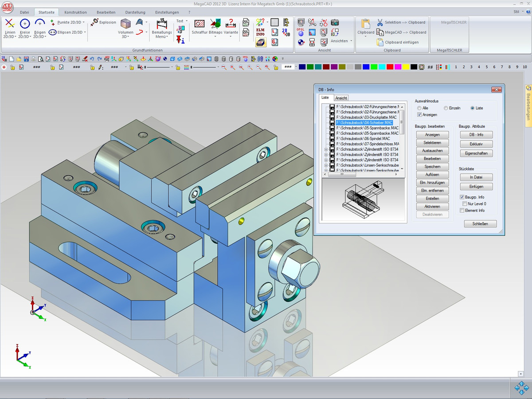The width and height of the screenshot is (532, 399).
Task: Click the In Datei button
Action: [476, 177]
